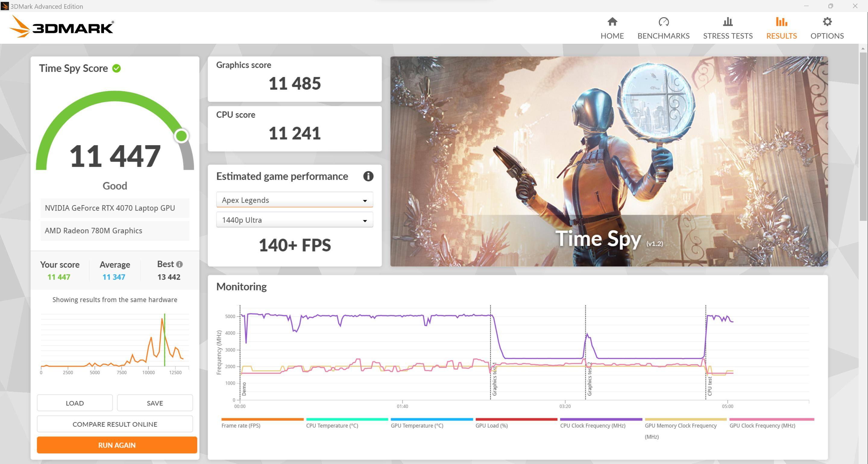Open Stress Tests bar-chart icon

728,22
